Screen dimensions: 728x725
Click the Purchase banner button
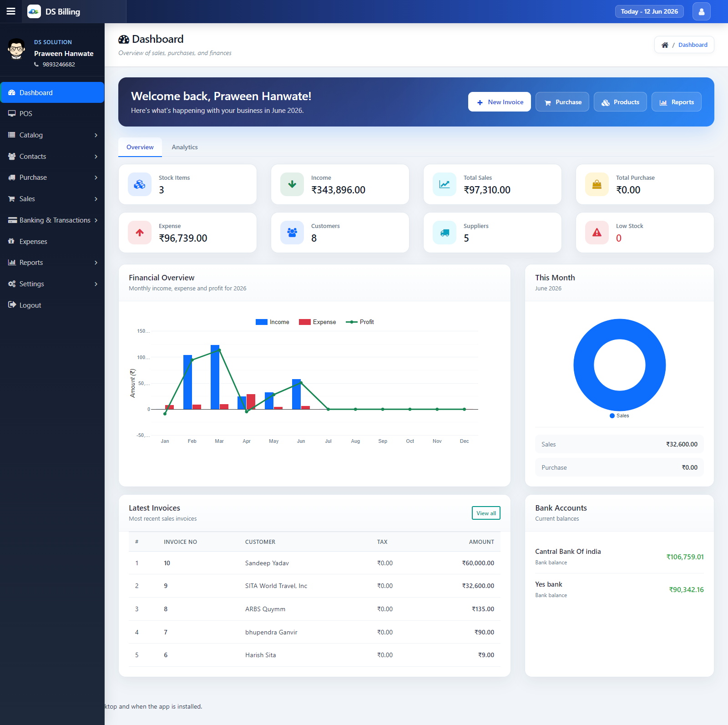click(x=562, y=102)
